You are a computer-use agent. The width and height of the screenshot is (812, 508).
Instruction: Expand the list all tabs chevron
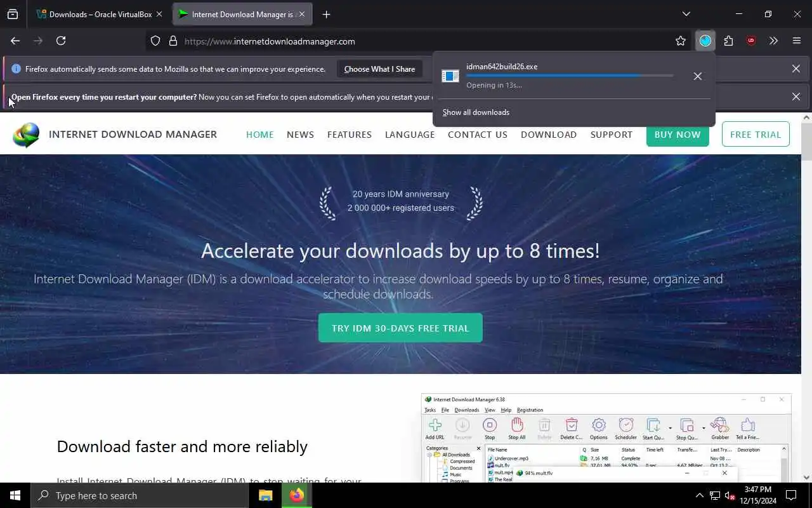coord(686,14)
